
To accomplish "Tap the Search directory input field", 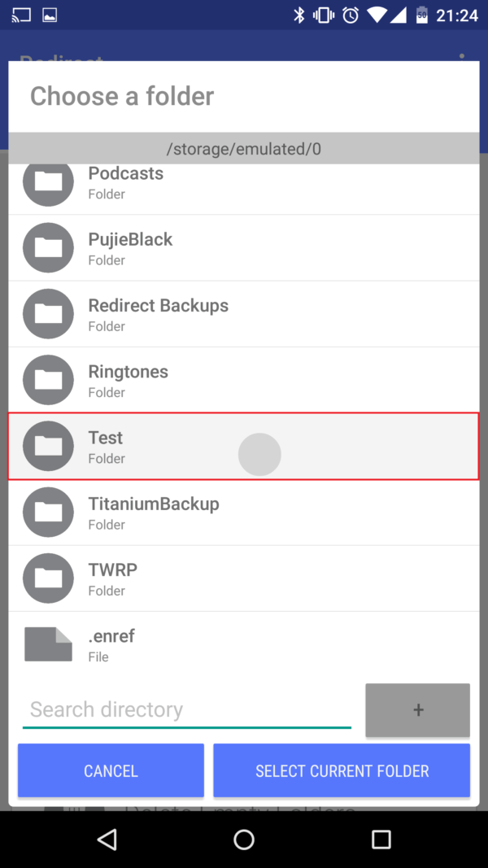I will (x=187, y=709).
